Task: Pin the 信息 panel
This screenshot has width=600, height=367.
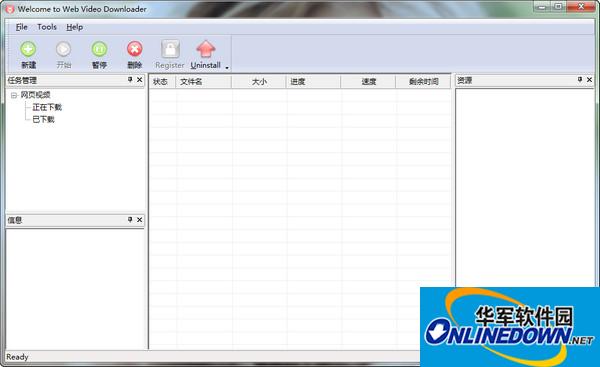Action: click(x=130, y=220)
